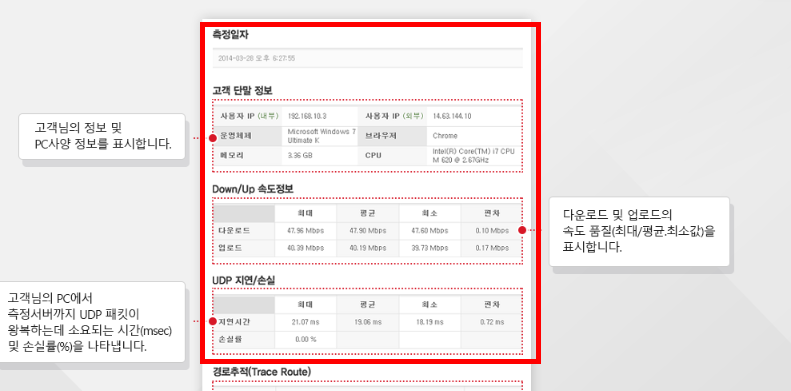
Task: Click the CPU label cell
Action: (392, 155)
